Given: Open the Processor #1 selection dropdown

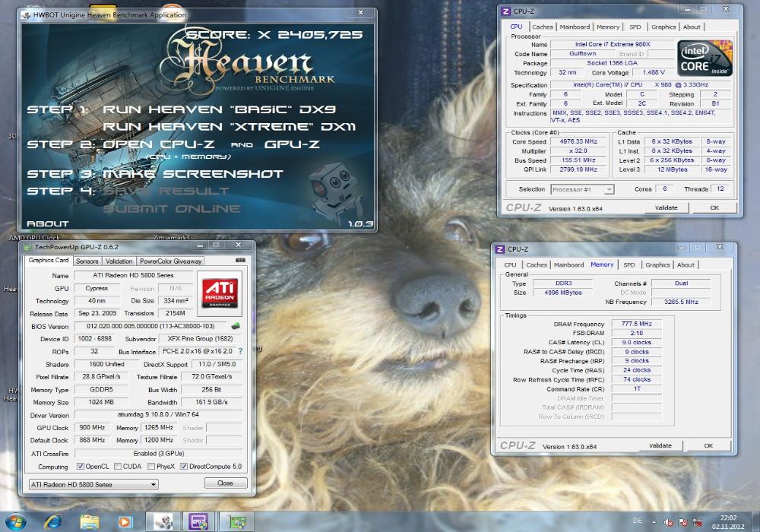Looking at the screenshot, I should (x=583, y=189).
